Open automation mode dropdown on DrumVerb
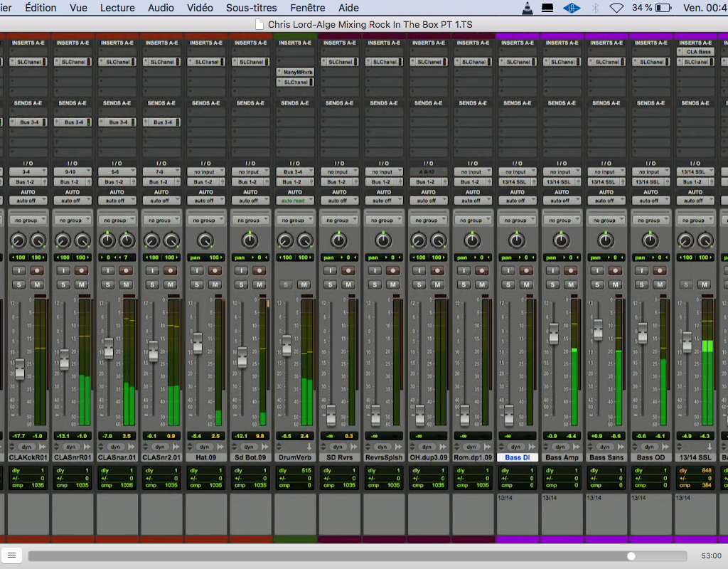728x569 pixels. [294, 201]
